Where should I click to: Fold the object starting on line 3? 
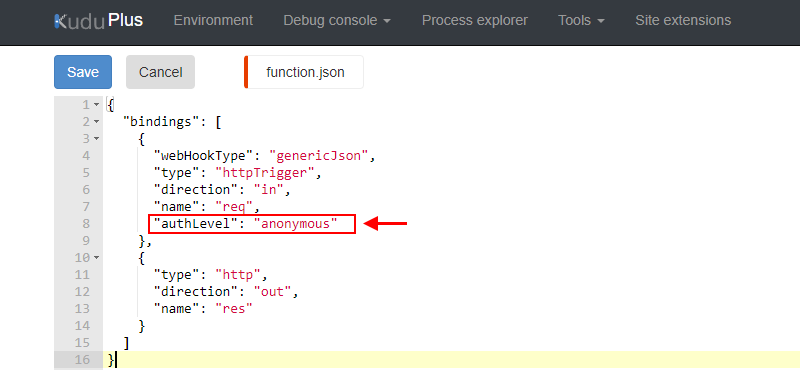coord(96,138)
